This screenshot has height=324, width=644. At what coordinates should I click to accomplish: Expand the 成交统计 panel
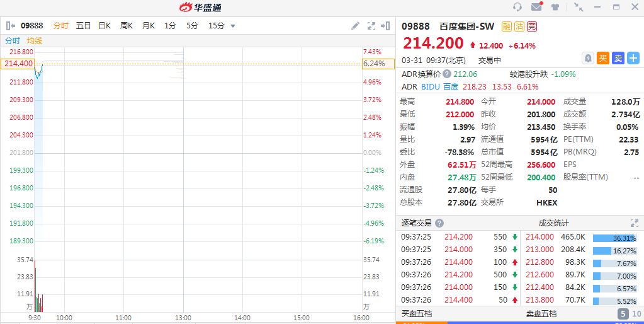point(634,223)
